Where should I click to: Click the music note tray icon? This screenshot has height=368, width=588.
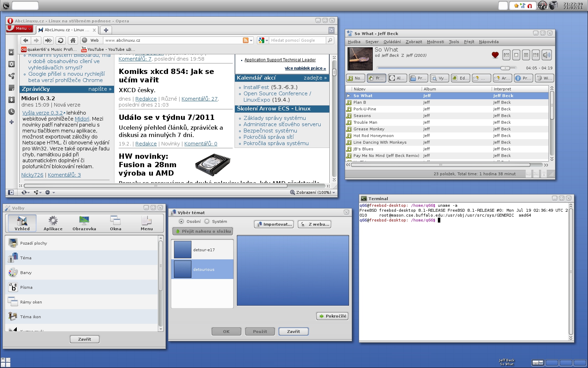[x=523, y=6]
